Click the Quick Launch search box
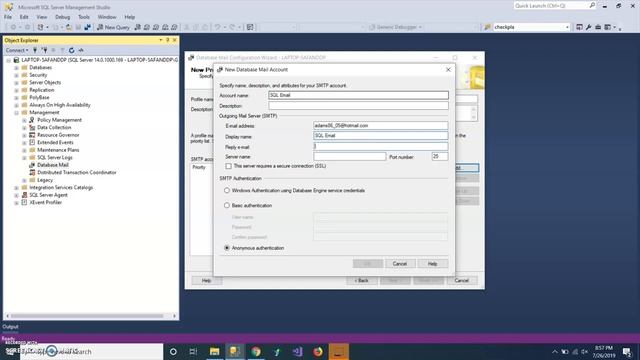 tap(551, 5)
